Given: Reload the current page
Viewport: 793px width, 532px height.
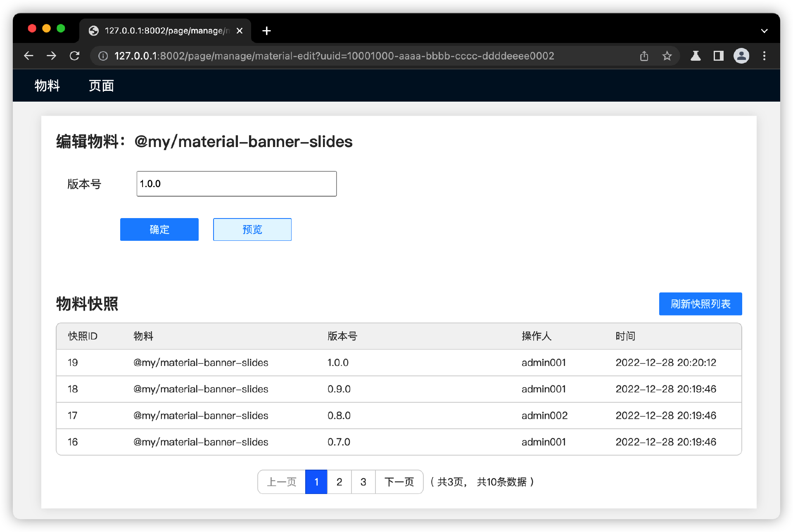Looking at the screenshot, I should [75, 56].
